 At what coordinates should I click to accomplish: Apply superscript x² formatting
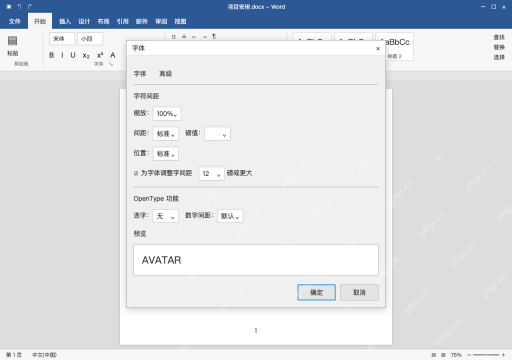[x=100, y=55]
